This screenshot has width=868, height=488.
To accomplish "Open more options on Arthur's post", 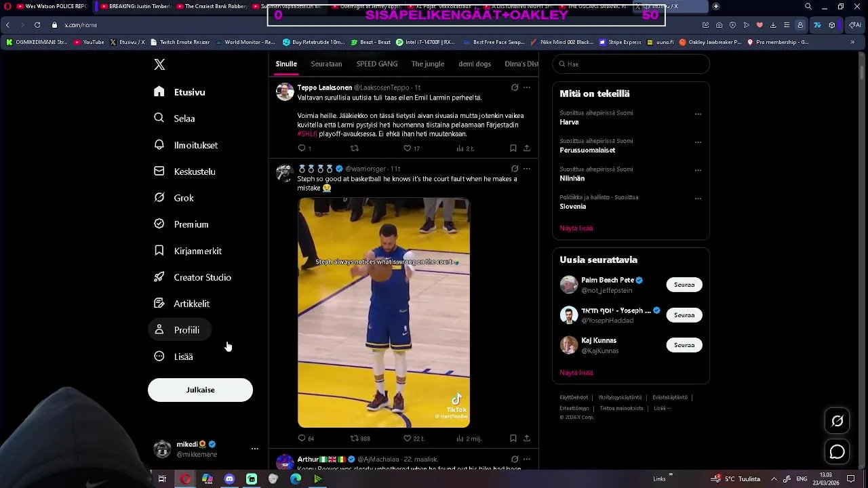I will tap(527, 459).
